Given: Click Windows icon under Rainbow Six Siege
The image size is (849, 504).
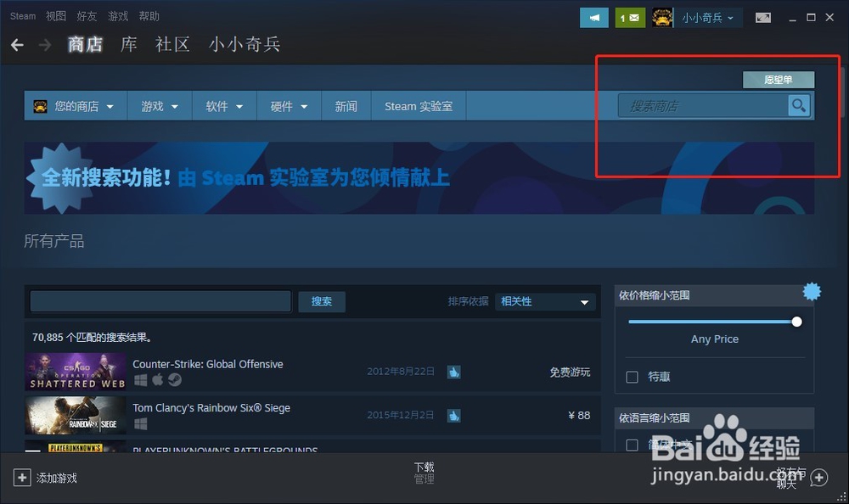Looking at the screenshot, I should click(140, 424).
